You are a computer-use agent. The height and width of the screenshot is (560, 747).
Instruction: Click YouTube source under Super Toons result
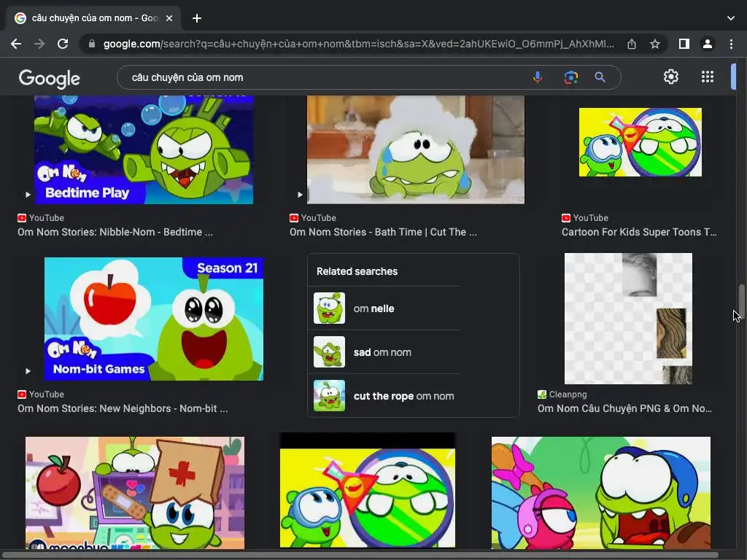tap(585, 217)
